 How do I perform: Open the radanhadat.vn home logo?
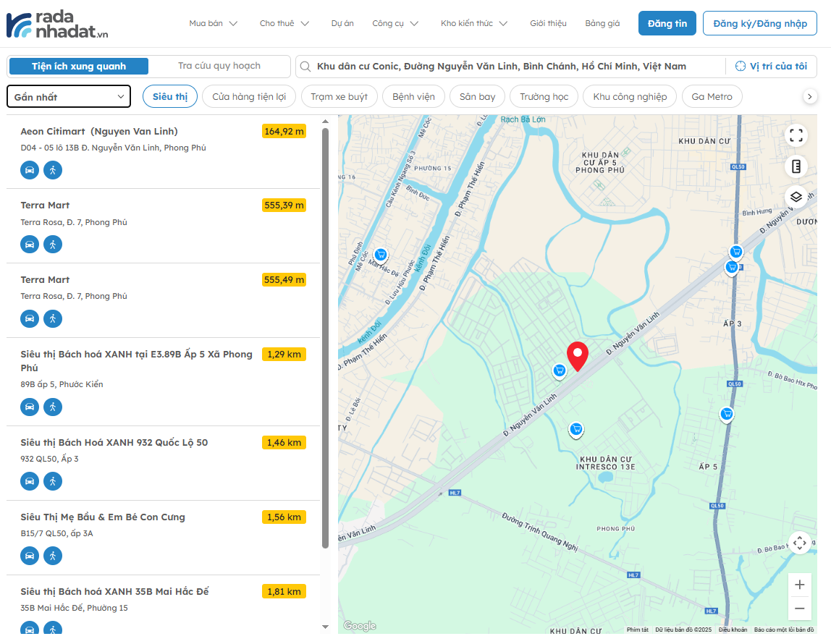(x=57, y=25)
